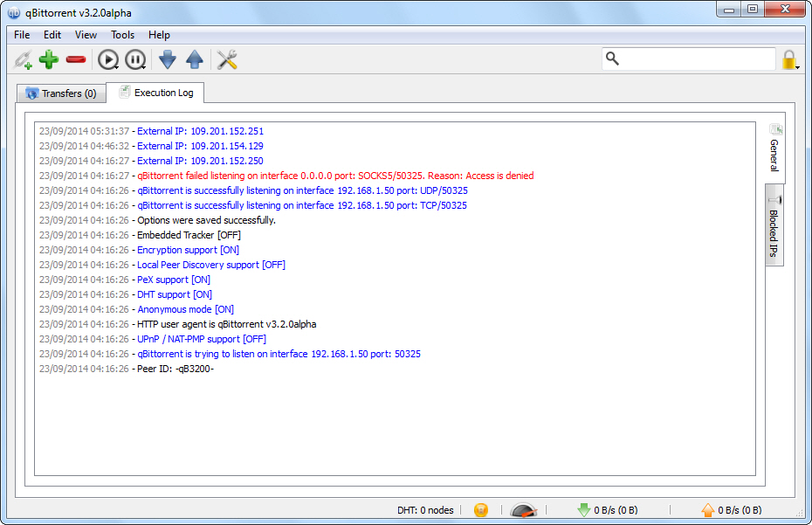Click the Peer ID: -qB3200- log line
This screenshot has height=525, width=812.
point(127,369)
